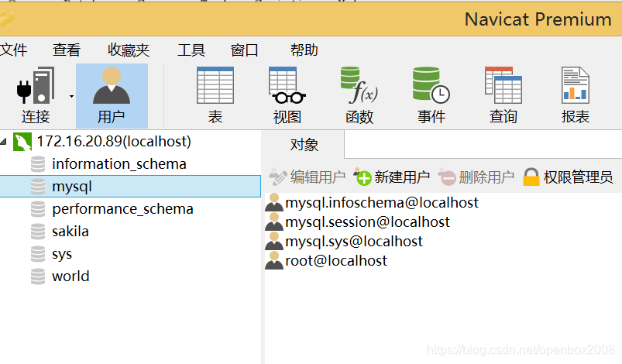Click New User (新建用户) button
This screenshot has width=622, height=364.
(392, 177)
